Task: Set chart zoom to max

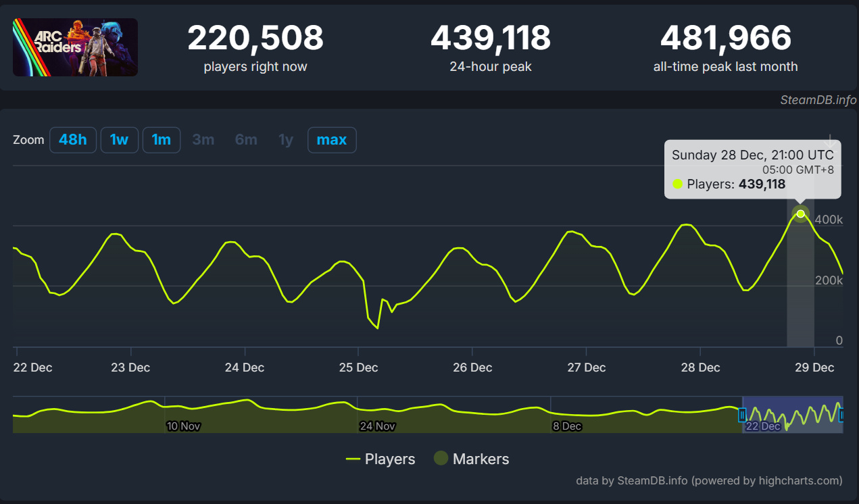Action: click(332, 140)
